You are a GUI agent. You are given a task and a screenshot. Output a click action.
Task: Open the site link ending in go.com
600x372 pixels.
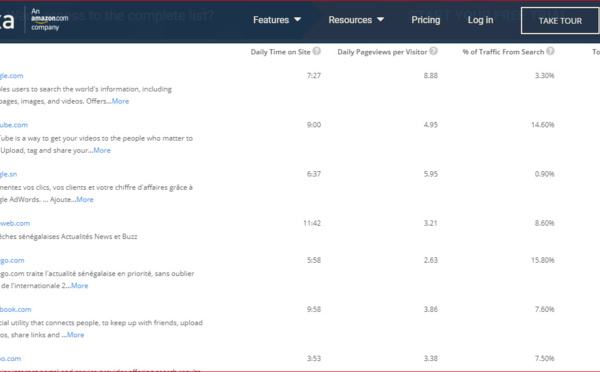point(12,260)
